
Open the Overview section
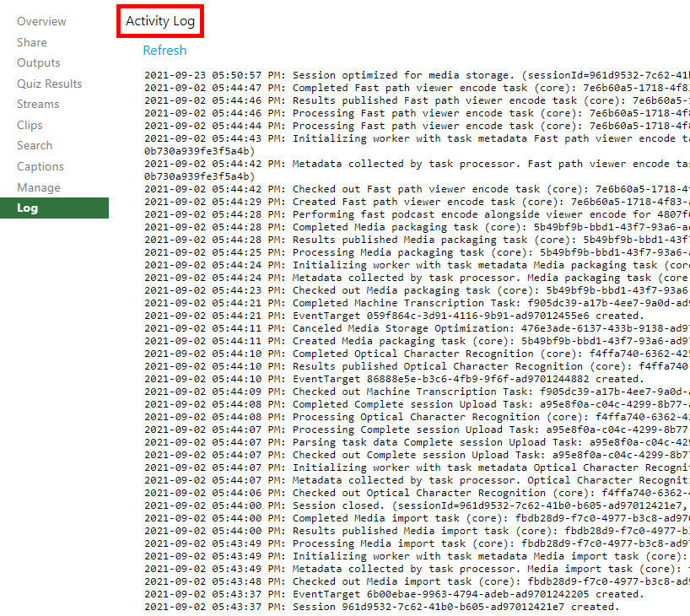(41, 21)
